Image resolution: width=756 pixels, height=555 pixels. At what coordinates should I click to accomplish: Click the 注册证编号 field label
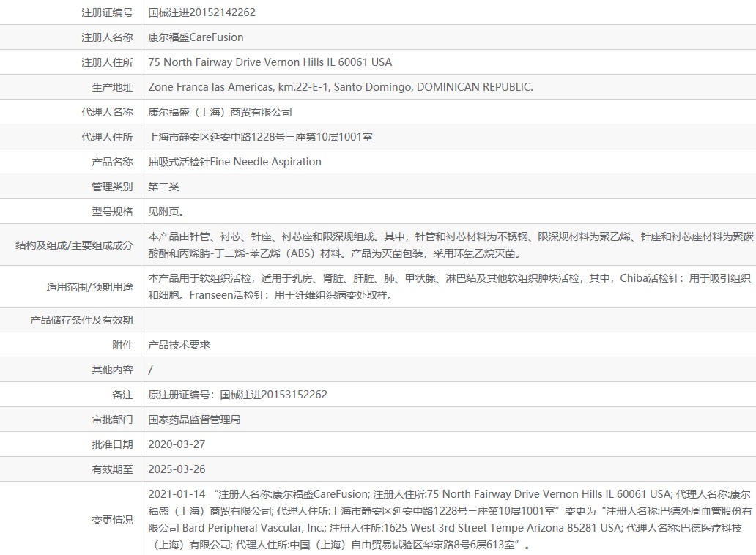pos(107,12)
